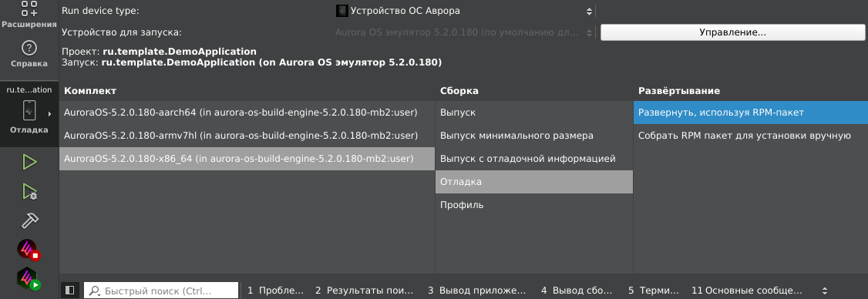Open the 11 Основные сообщения pane

point(746,291)
